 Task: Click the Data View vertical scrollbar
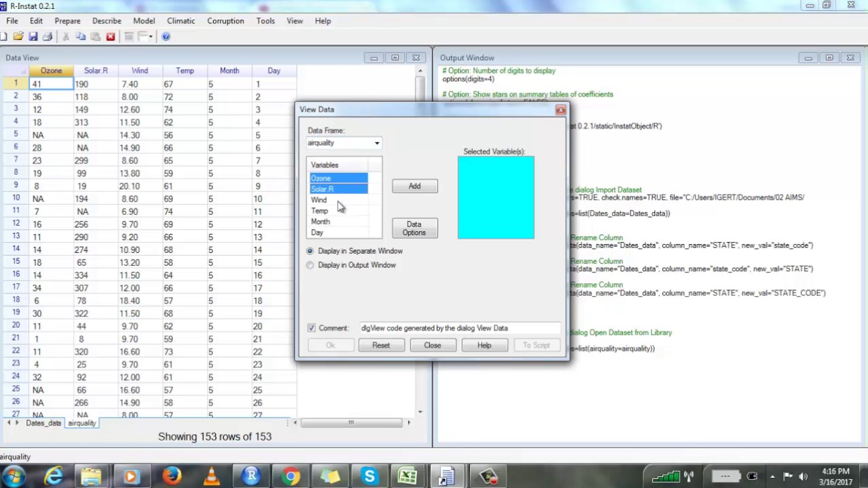[x=420, y=240]
